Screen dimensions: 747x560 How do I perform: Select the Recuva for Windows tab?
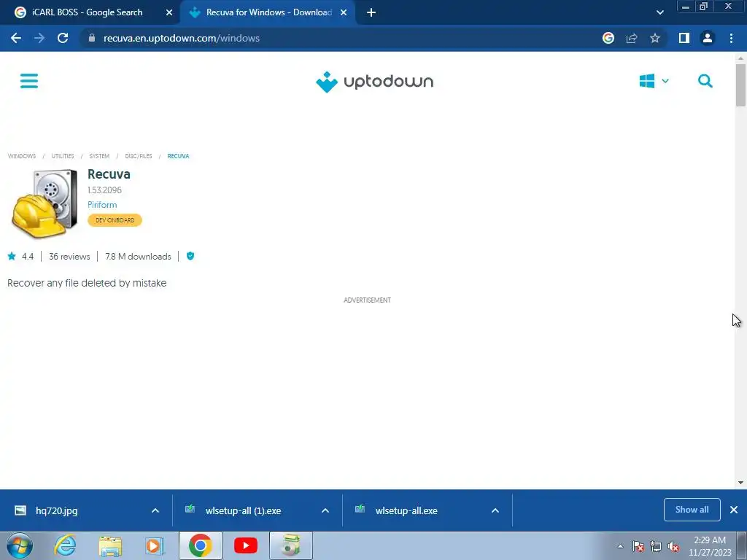tap(268, 12)
